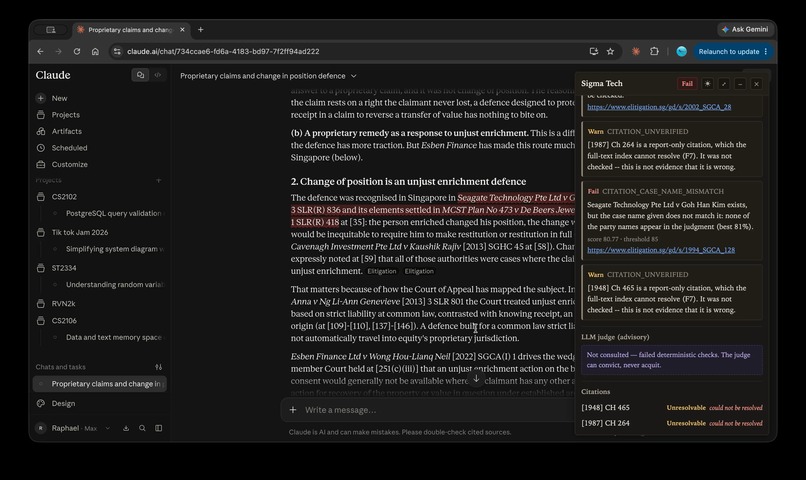This screenshot has height=480, width=806.
Task: Switch to the code view toggle near Claude logo
Action: click(x=158, y=75)
